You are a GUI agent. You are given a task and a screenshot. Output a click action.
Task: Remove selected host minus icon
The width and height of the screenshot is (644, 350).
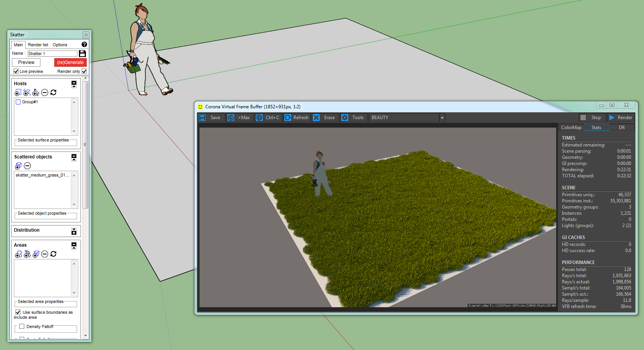tap(45, 93)
